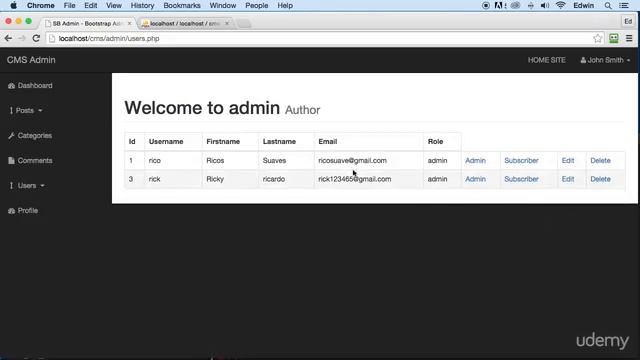Screen dimensions: 640x360
Task: Reload the page with refresh icon
Action: (x=36, y=38)
